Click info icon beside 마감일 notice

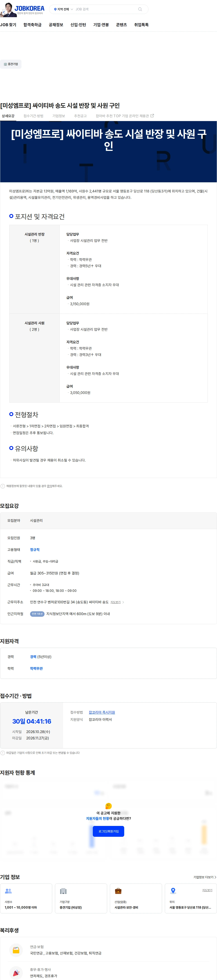click(3, 753)
